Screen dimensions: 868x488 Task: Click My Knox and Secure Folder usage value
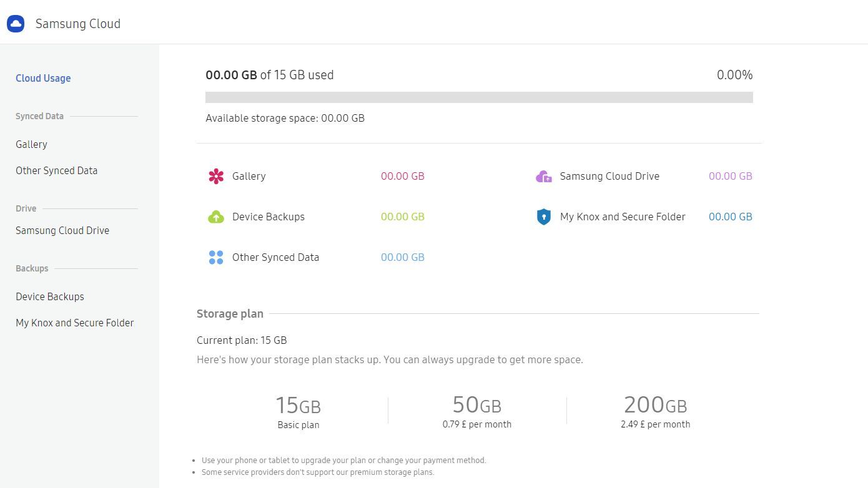[x=730, y=217]
